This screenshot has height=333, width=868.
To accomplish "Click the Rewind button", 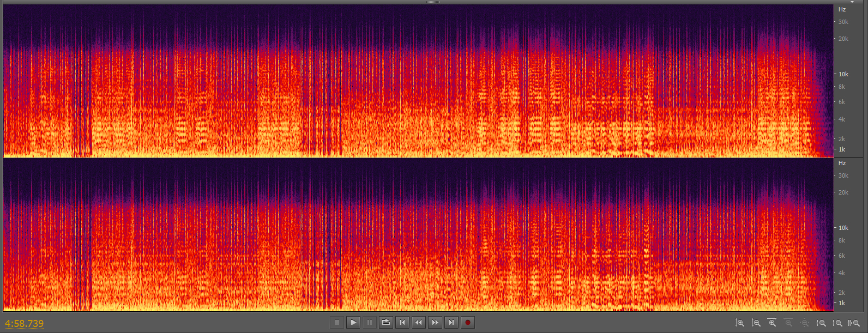I will [419, 323].
